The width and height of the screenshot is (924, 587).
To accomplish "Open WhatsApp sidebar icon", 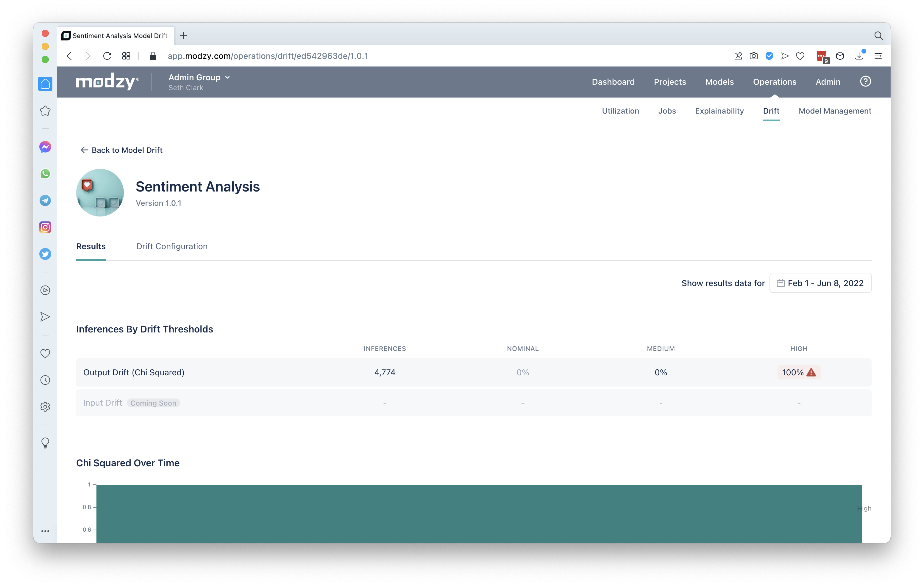I will coord(45,174).
